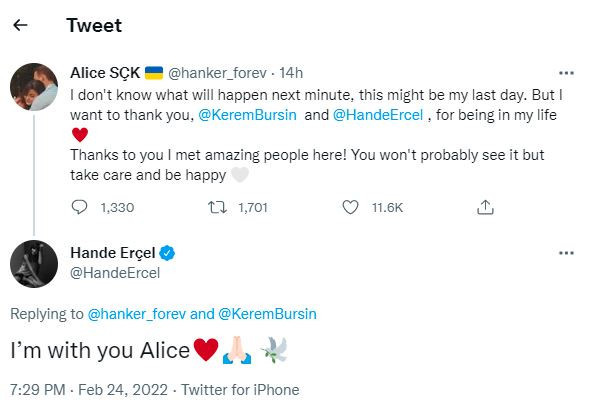Follow the @hanker_forev link in Replying to

[137, 314]
